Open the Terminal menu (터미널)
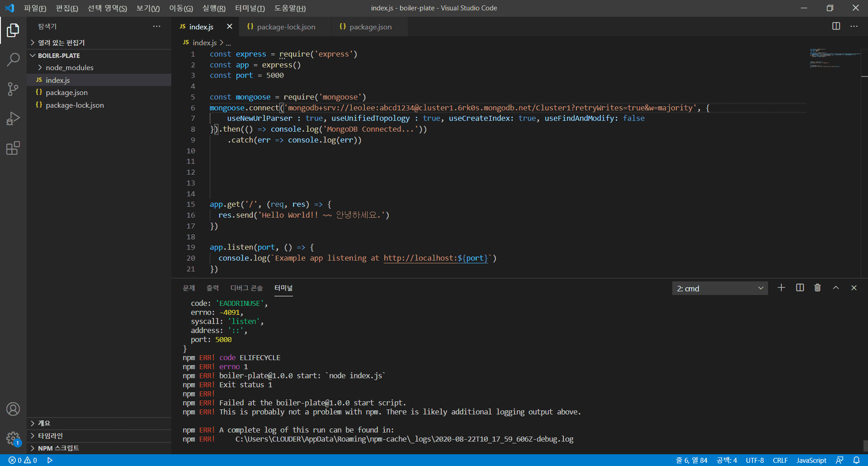Viewport: 868px width, 466px height. (x=250, y=8)
